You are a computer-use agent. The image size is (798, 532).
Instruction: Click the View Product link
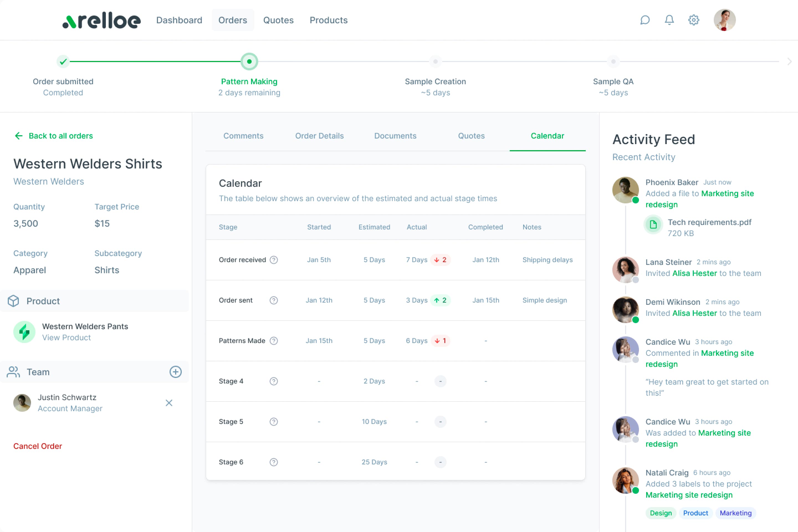[x=66, y=337]
